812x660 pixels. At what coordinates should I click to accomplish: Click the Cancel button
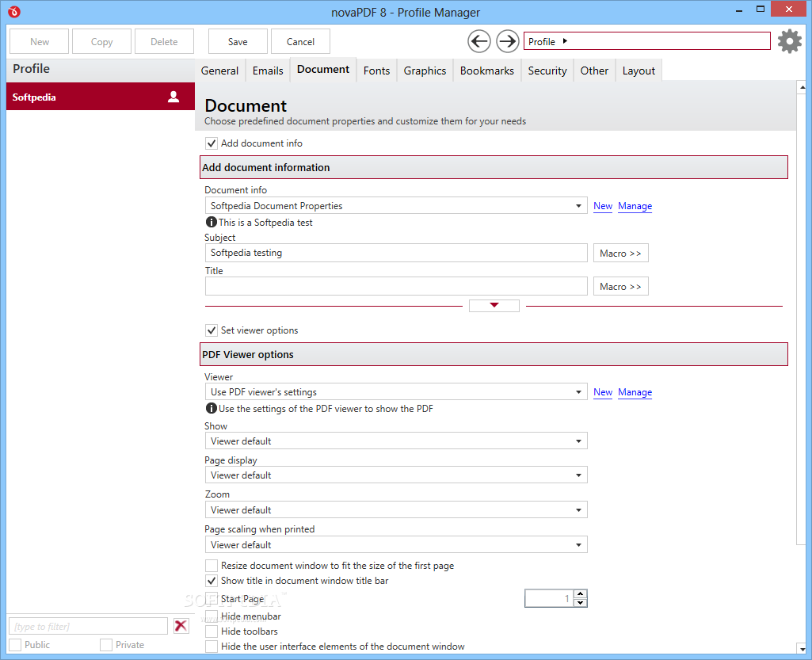point(300,41)
